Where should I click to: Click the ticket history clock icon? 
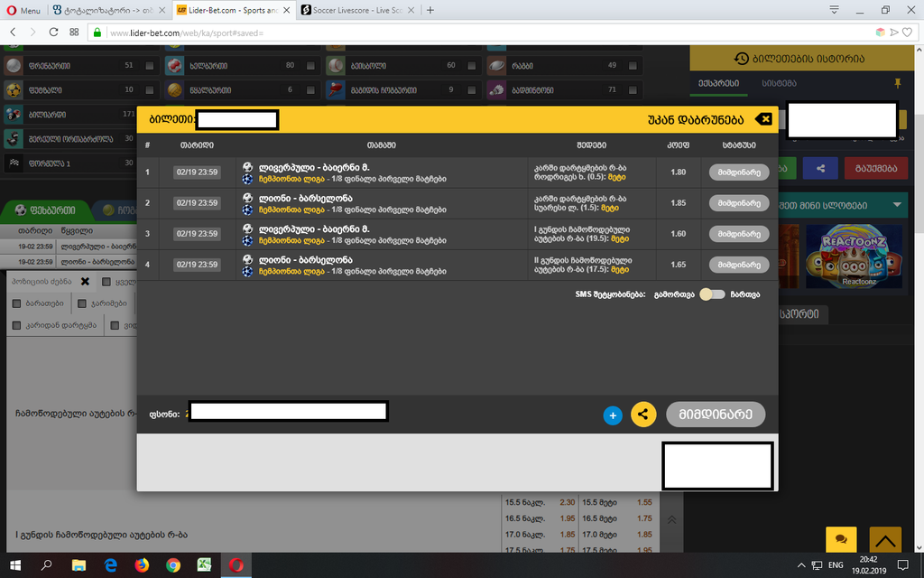point(741,59)
